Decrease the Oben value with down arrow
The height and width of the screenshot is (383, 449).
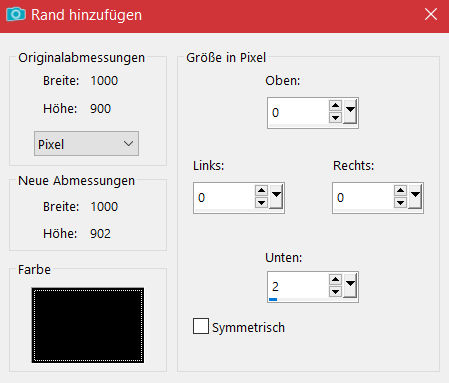[x=335, y=118]
